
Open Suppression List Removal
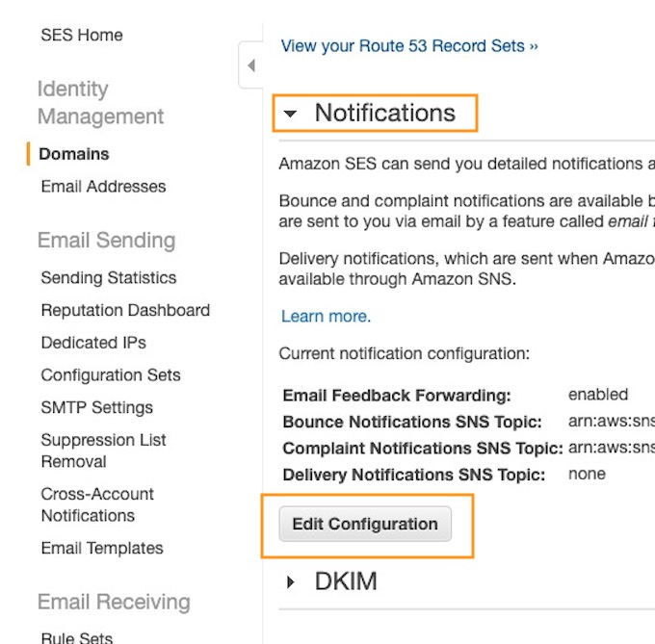tap(104, 451)
